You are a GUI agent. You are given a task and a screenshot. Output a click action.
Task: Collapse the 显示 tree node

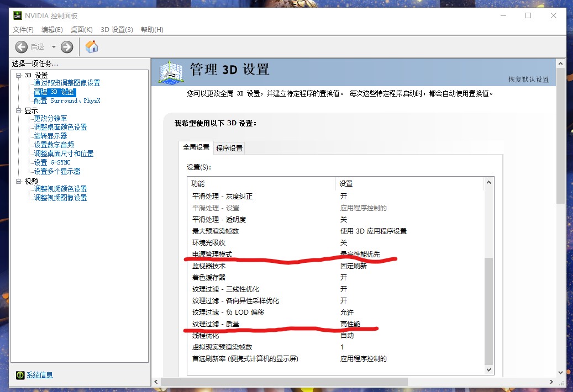[18, 110]
